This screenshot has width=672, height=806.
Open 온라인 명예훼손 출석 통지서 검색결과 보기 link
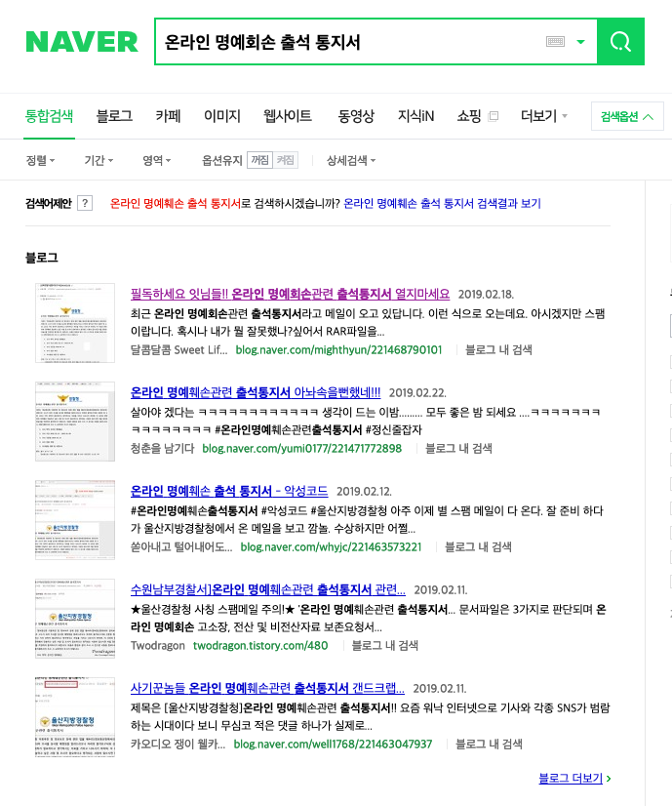pyautogui.click(x=442, y=204)
